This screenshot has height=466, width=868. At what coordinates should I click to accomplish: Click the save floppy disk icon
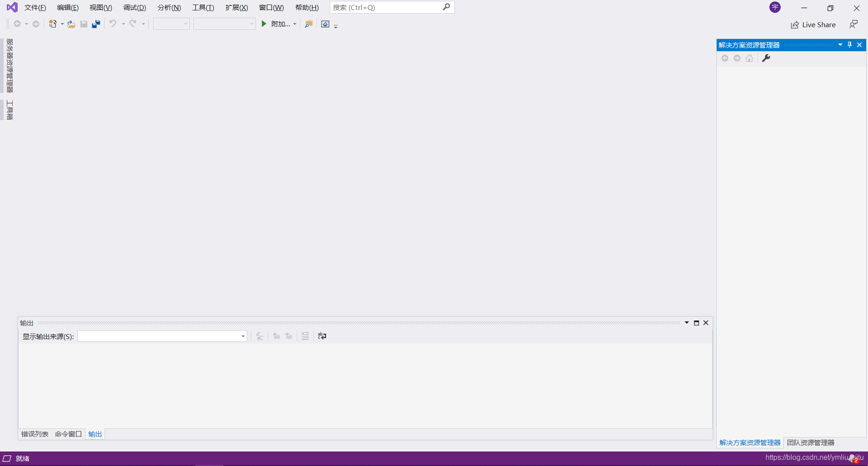tap(84, 24)
